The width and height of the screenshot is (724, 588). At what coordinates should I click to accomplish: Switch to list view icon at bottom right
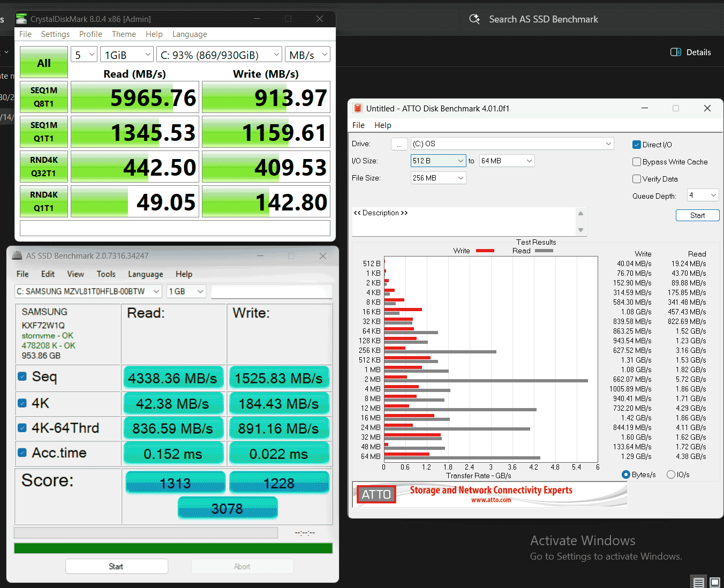click(699, 582)
